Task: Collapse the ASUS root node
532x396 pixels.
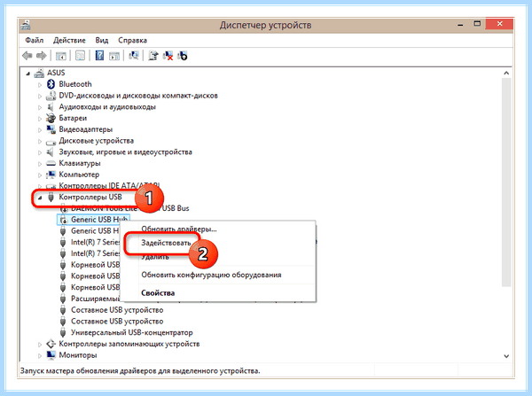Action: pos(28,74)
